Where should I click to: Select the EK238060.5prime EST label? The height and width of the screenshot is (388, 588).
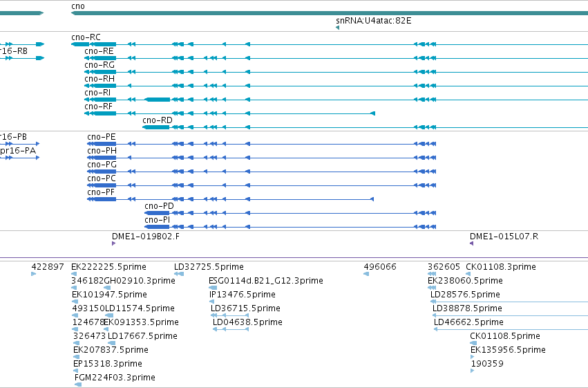click(466, 281)
